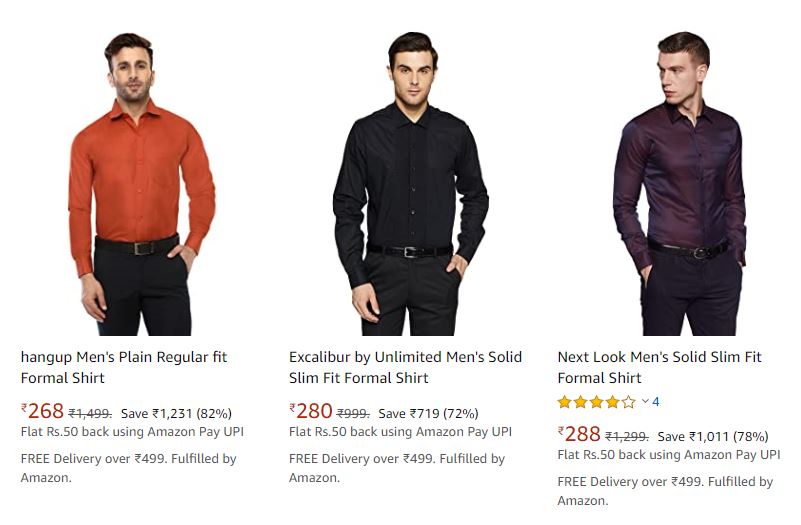Click the struck-through ₹999 original price
The height and width of the screenshot is (525, 801).
pos(354,413)
